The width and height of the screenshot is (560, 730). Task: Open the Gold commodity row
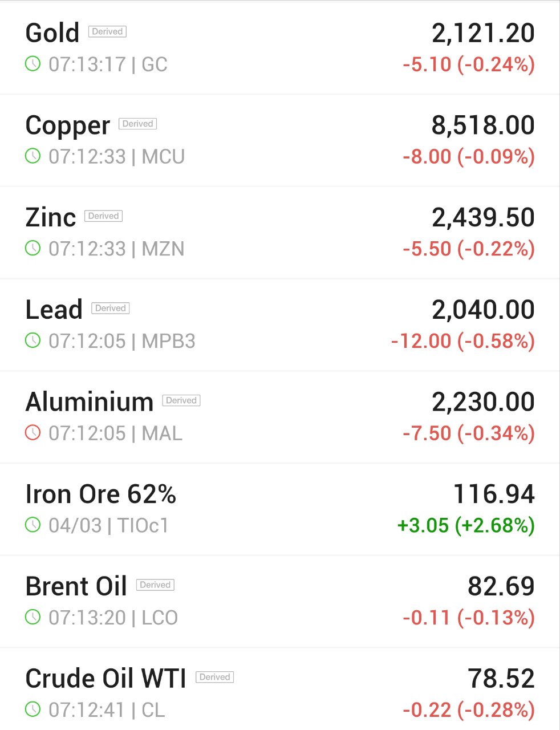point(280,48)
